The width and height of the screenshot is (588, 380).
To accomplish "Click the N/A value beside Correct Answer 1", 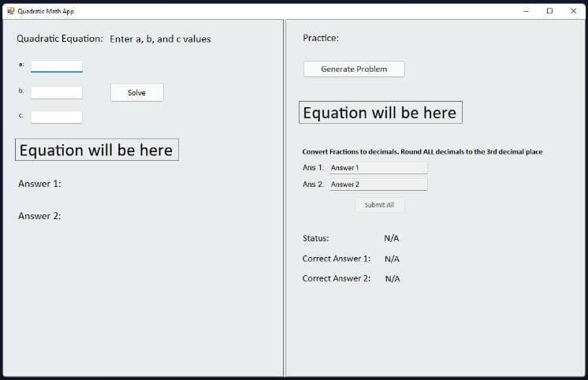I will click(392, 259).
